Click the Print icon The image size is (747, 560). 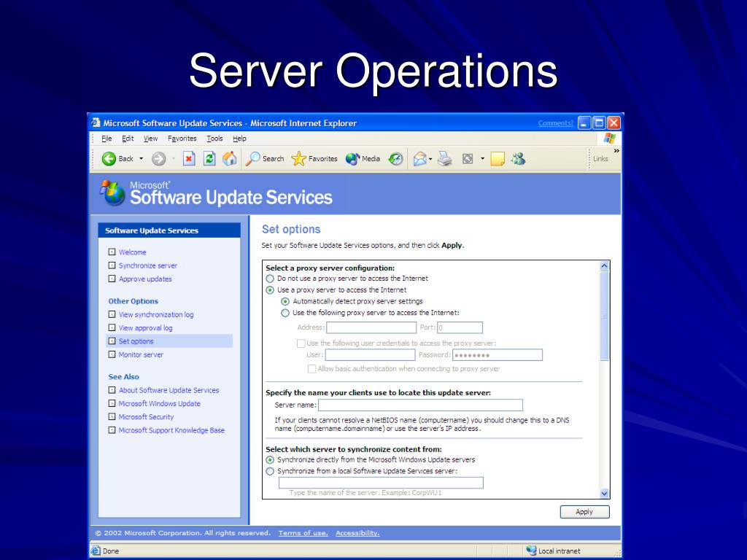tap(445, 158)
